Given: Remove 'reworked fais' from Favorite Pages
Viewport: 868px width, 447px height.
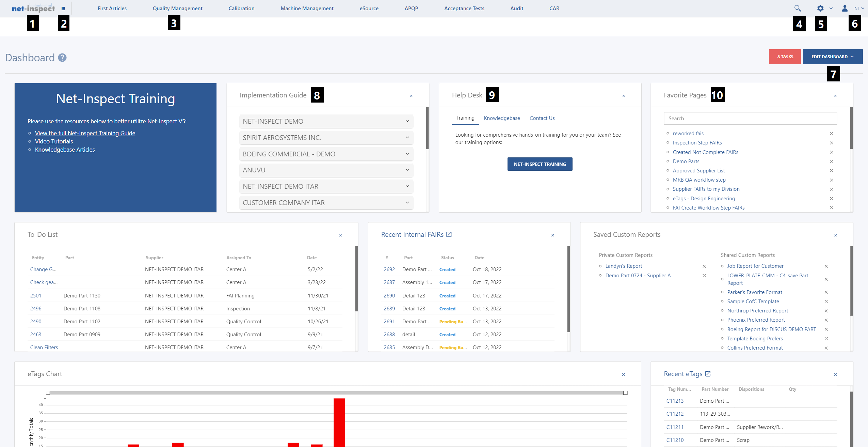Looking at the screenshot, I should pos(832,133).
